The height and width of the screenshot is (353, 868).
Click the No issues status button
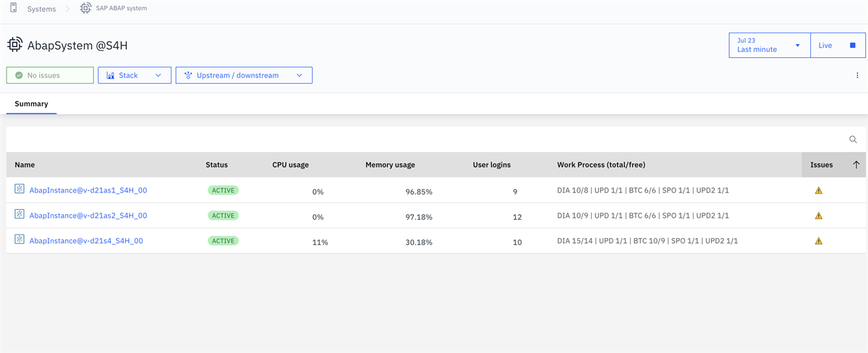pos(50,75)
